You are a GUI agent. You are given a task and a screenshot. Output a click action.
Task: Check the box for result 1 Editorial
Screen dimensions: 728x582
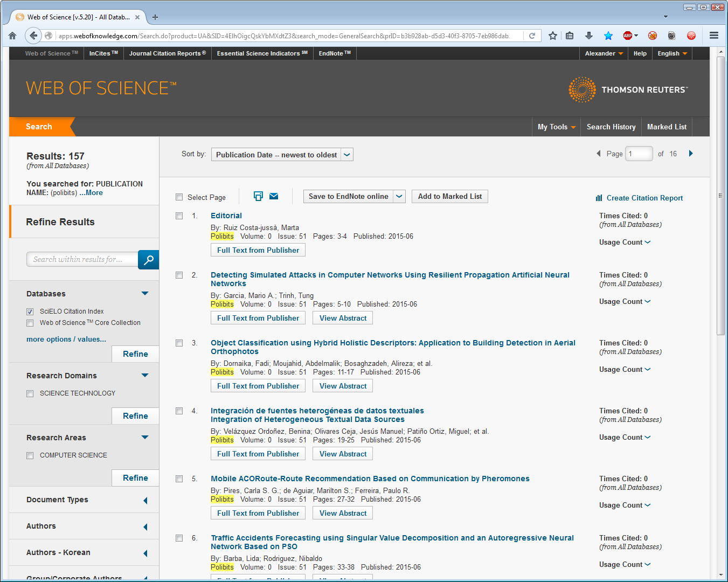click(179, 216)
